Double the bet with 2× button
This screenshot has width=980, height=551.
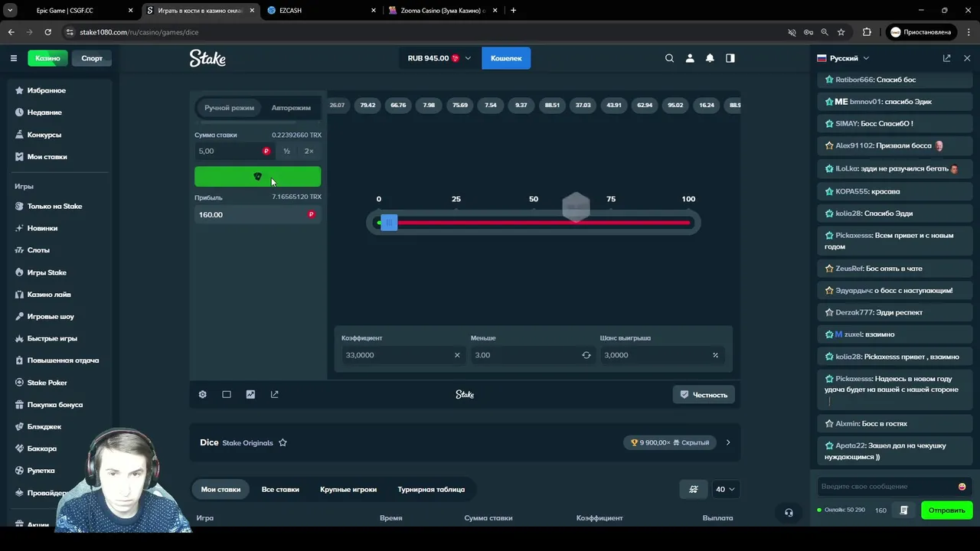[x=309, y=152]
